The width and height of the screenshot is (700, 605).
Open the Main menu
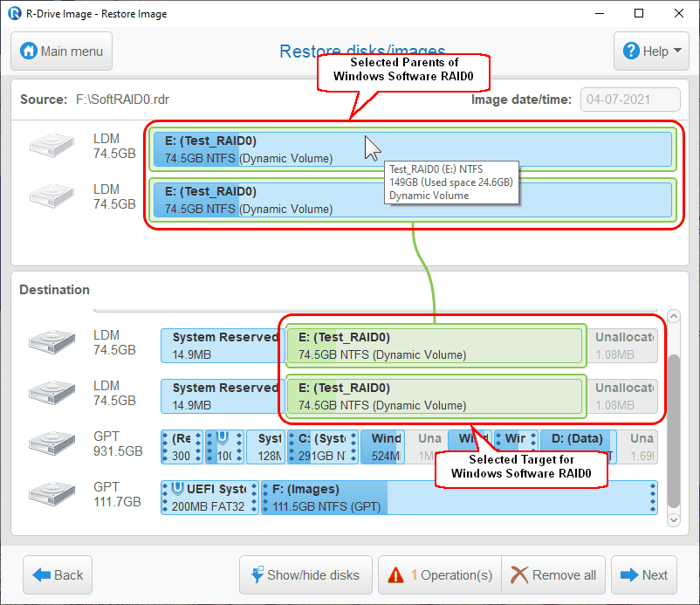62,51
